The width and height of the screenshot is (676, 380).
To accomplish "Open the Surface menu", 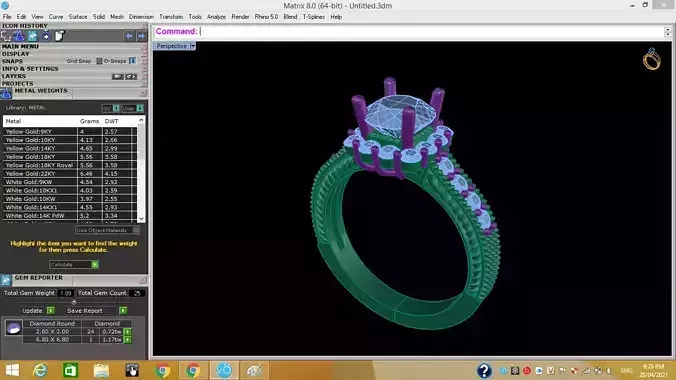I will coord(78,17).
